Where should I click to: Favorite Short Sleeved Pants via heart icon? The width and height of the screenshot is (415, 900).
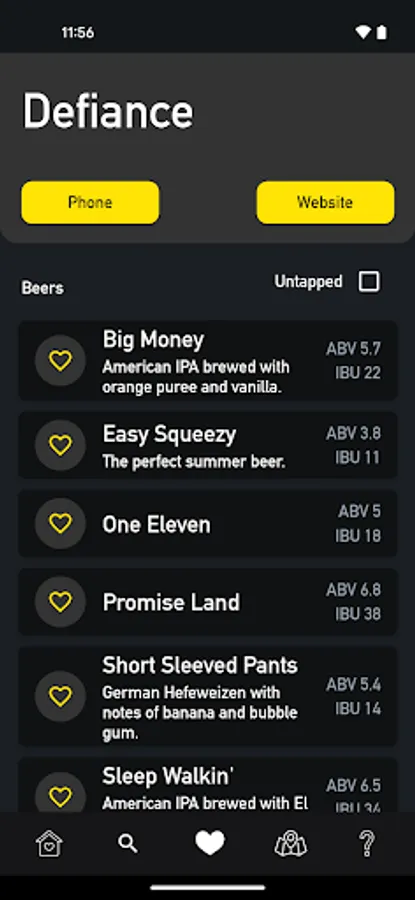pyautogui.click(x=60, y=696)
